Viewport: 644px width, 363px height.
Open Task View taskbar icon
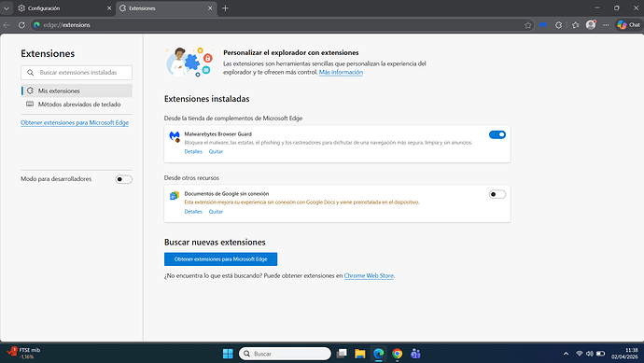[x=342, y=354]
